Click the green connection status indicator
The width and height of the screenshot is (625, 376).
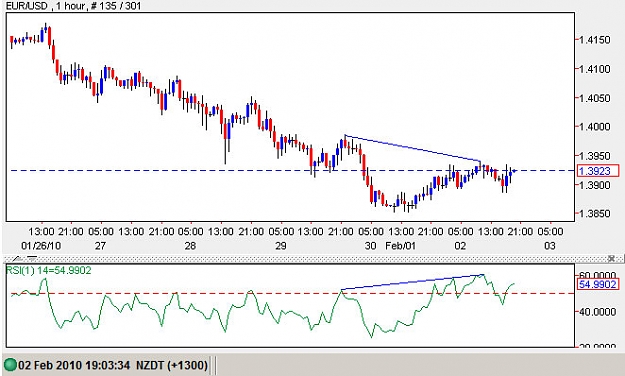[10, 365]
